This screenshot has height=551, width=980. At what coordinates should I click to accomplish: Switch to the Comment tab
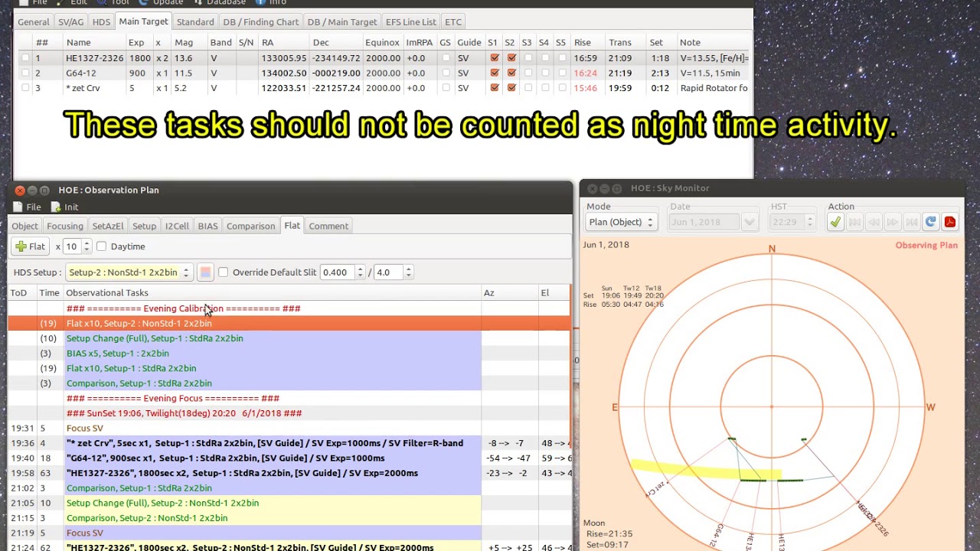(x=328, y=226)
